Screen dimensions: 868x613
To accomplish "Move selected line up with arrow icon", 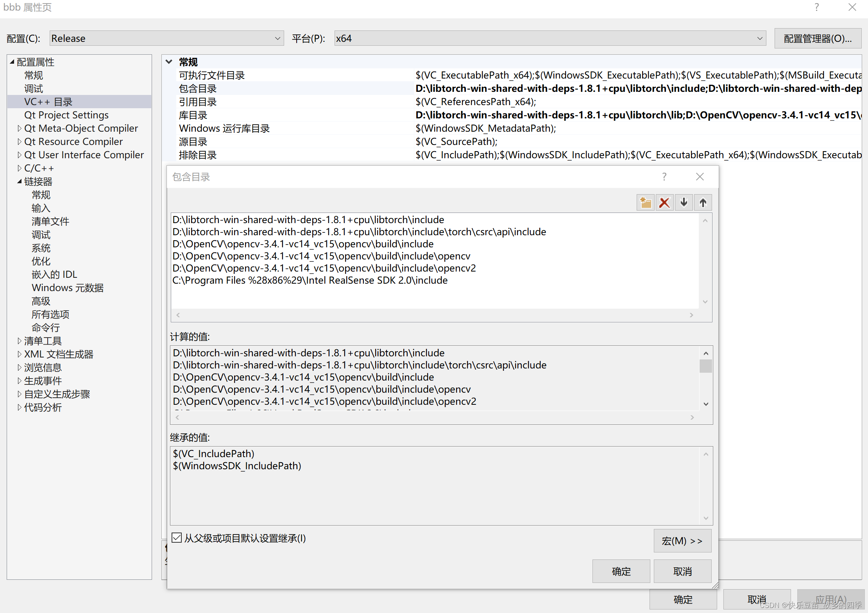I will (x=703, y=203).
